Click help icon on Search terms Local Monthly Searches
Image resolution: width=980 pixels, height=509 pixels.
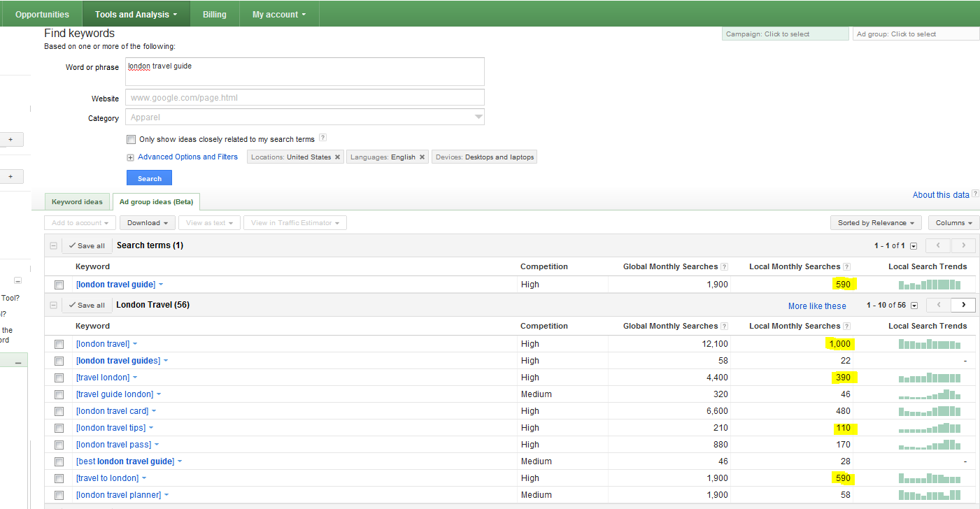[847, 266]
